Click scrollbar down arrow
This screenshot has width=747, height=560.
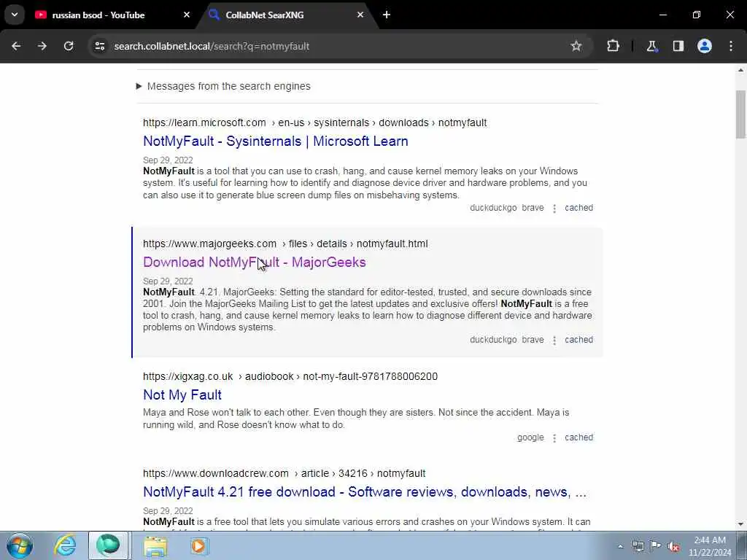740,524
